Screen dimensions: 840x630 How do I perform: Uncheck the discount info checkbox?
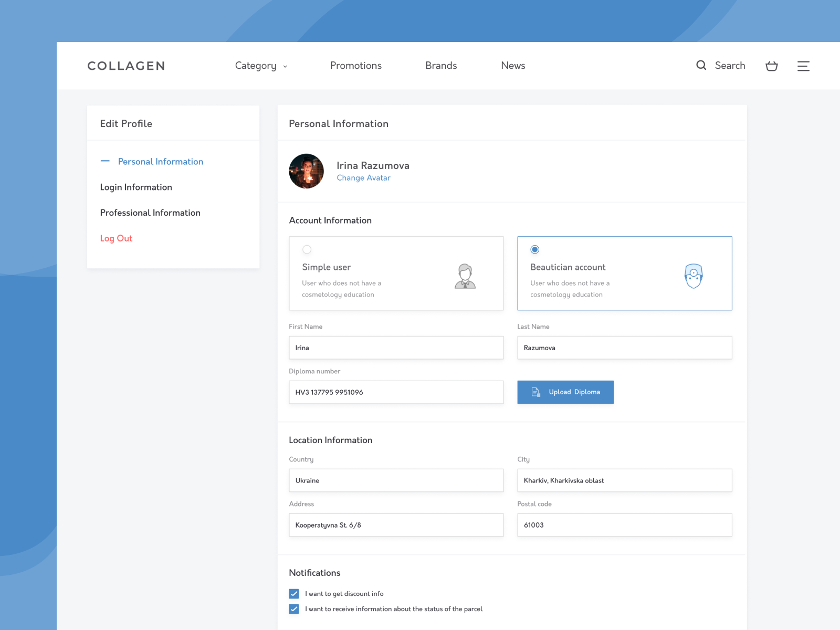pos(294,594)
